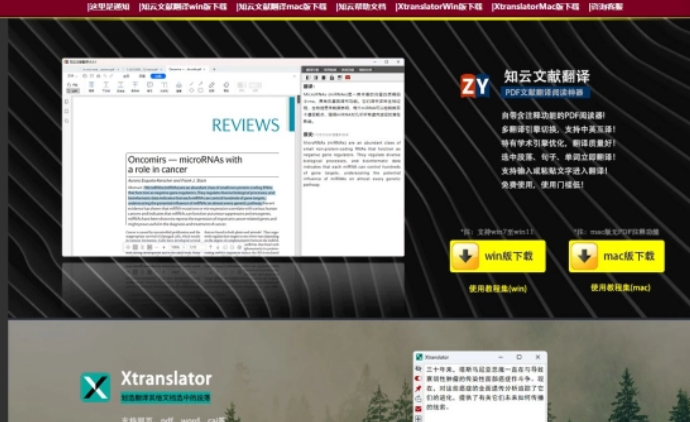Viewport: 690px width, 422px height.
Task: Click 'Oncomirs — microRNAs with a role in cancer'
Action: click(x=185, y=165)
